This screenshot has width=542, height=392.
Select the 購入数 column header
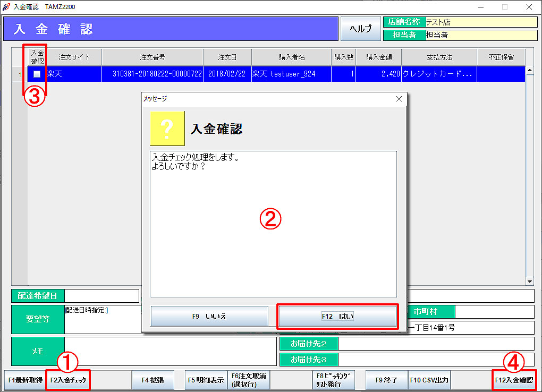pyautogui.click(x=344, y=57)
